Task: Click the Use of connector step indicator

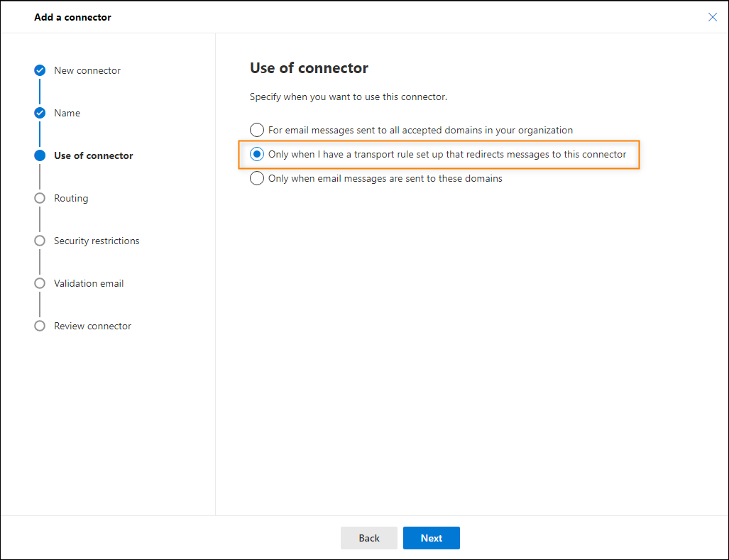Action: pyautogui.click(x=40, y=155)
